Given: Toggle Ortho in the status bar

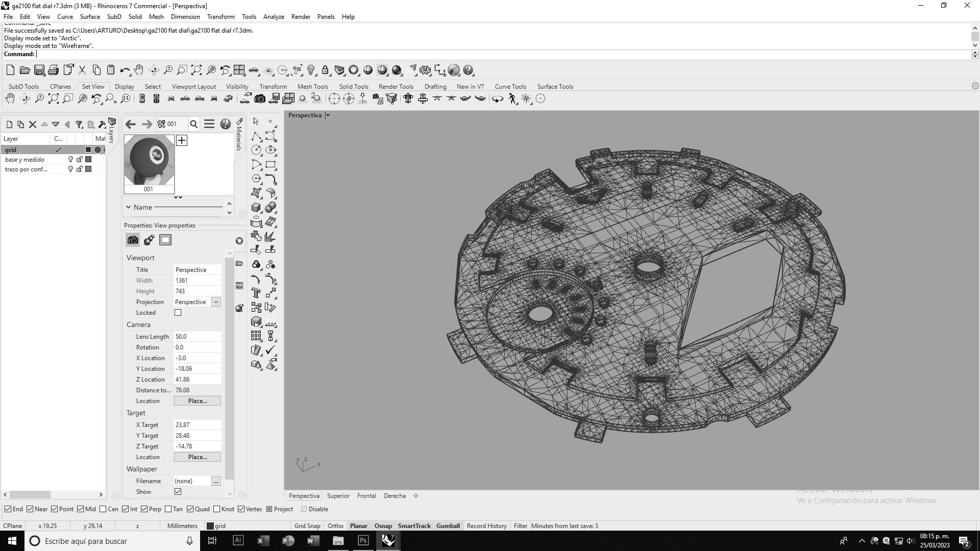Looking at the screenshot, I should click(x=335, y=526).
